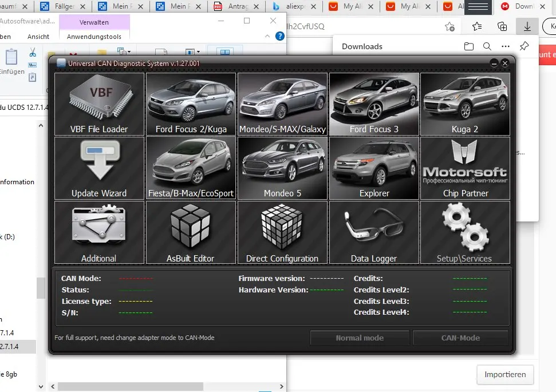Viewport: 556px width, 392px height.
Task: Select the Mondeo/S-MAX/Galaxy vehicle tile
Action: coord(282,104)
